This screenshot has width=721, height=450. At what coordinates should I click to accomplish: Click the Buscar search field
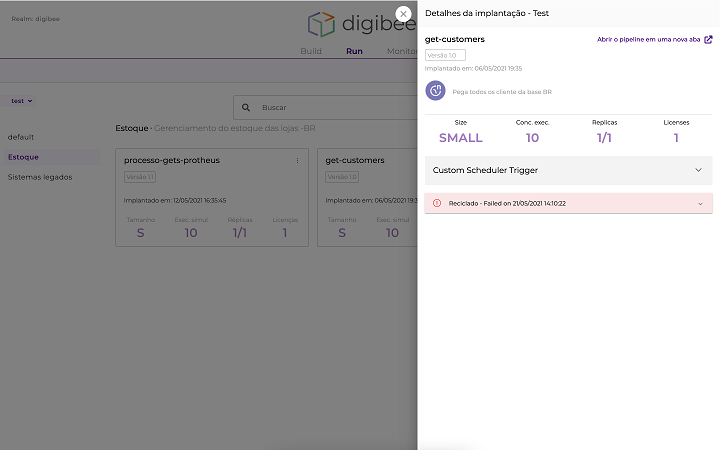pos(330,107)
